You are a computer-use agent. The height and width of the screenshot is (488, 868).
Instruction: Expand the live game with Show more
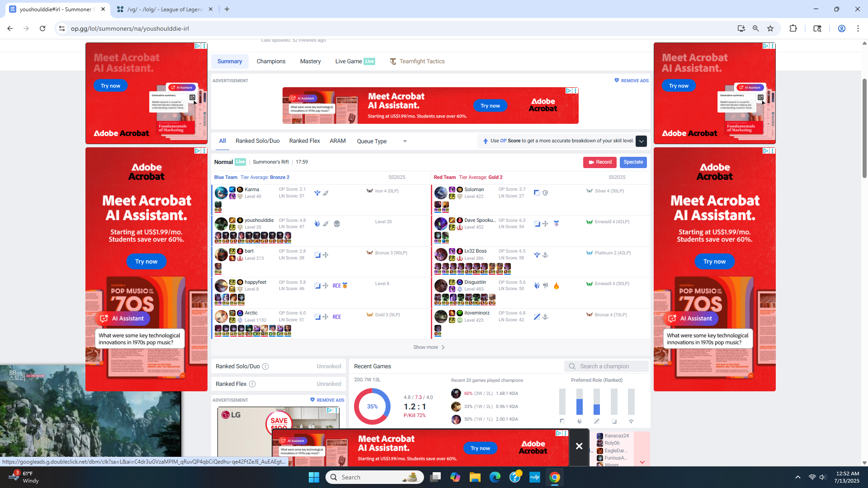[429, 347]
